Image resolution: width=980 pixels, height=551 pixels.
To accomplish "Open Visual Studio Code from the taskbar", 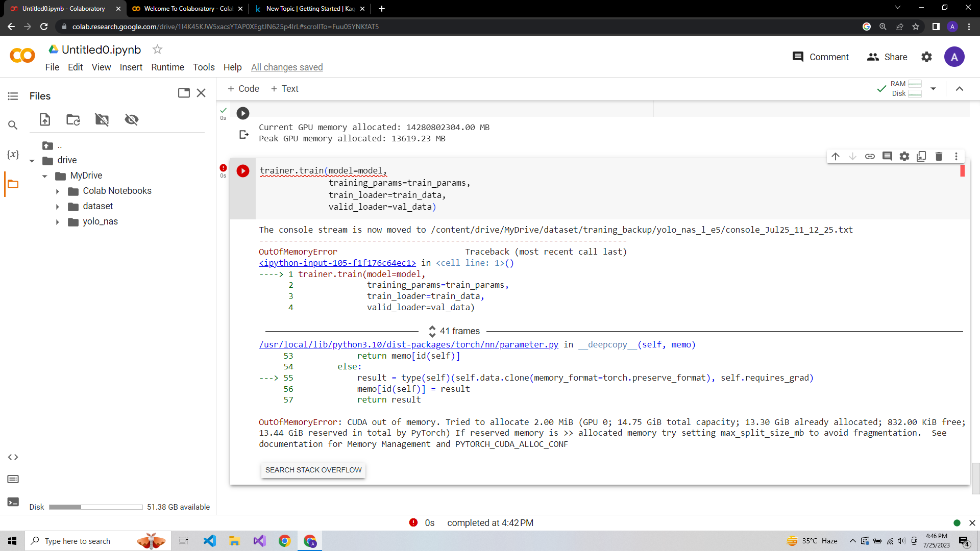I will 210,541.
